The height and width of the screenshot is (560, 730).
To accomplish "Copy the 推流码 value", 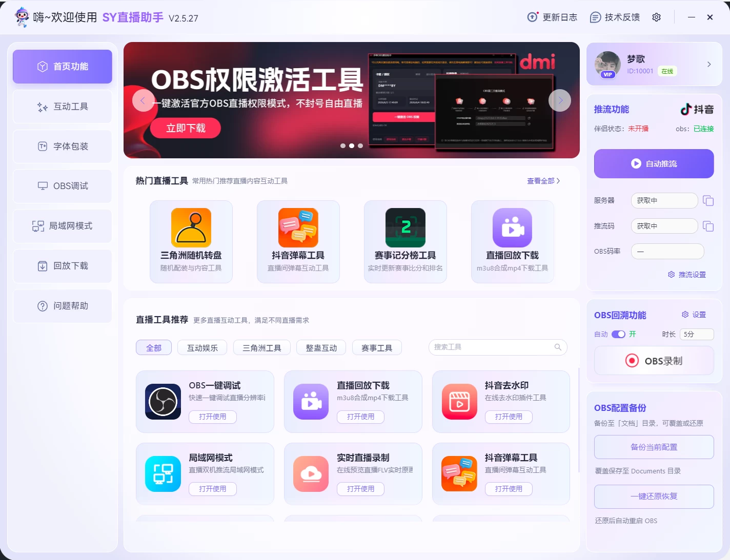I will pyautogui.click(x=708, y=226).
